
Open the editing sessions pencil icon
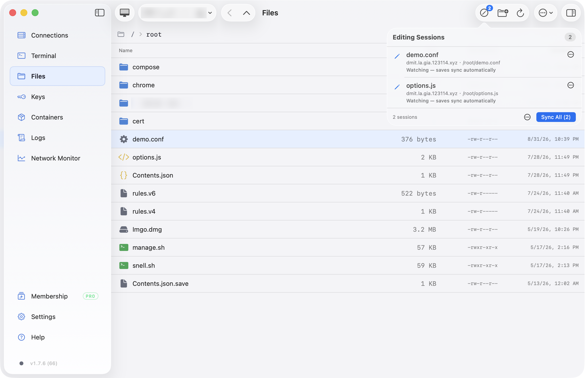(484, 13)
